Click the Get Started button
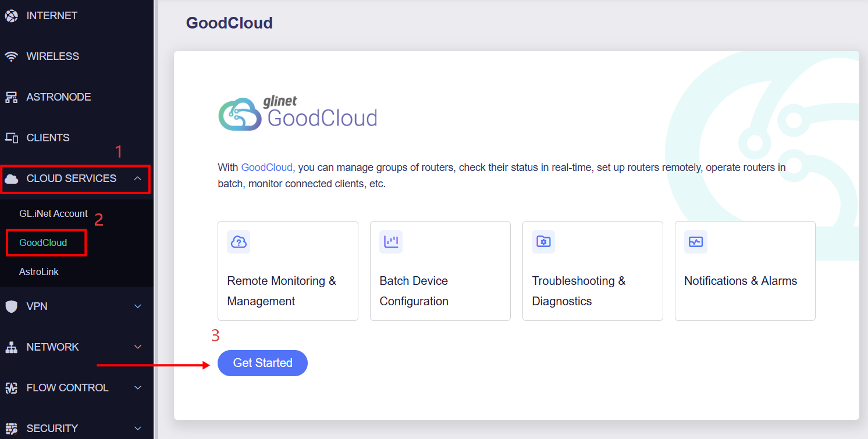 [x=262, y=363]
